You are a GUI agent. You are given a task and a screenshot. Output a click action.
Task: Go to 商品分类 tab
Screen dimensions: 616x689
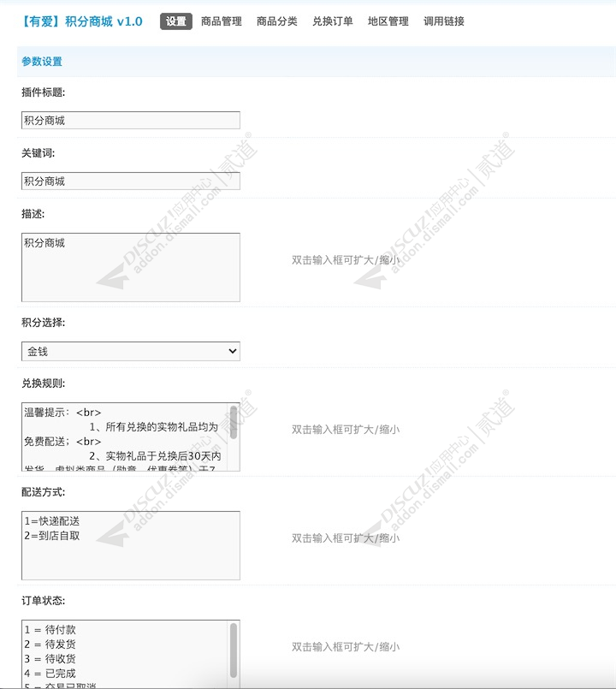pos(277,21)
